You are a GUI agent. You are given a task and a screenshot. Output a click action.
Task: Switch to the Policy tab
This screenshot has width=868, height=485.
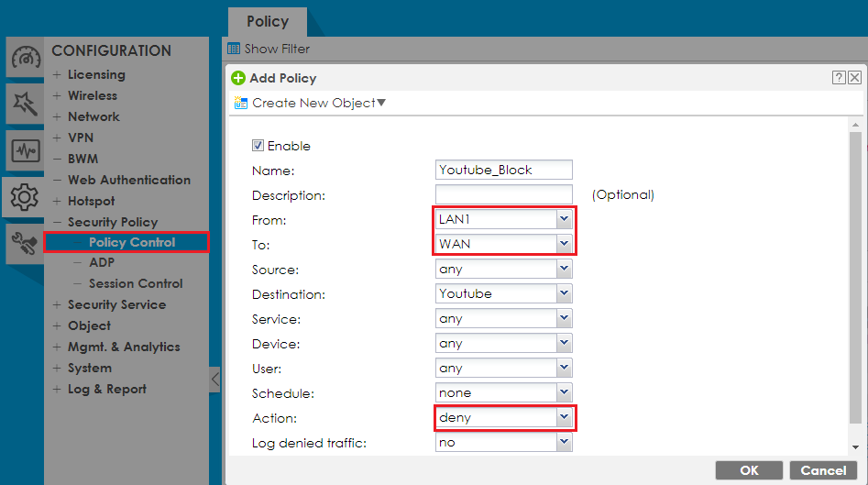pyautogui.click(x=267, y=21)
